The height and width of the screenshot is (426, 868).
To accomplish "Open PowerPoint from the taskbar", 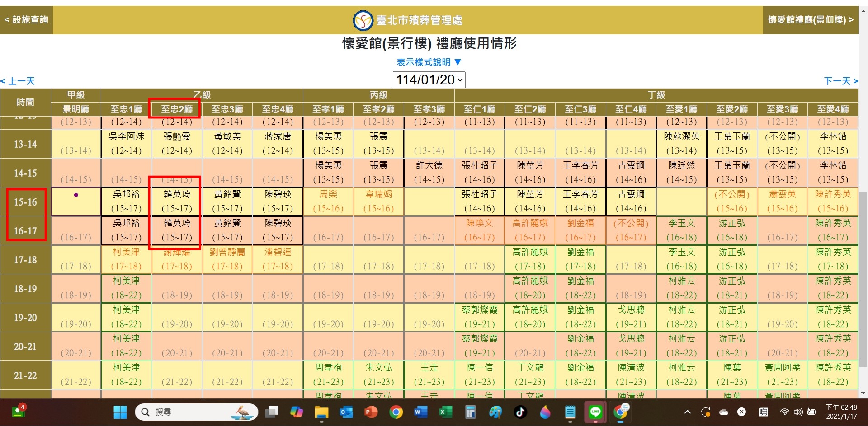I will coord(371,412).
